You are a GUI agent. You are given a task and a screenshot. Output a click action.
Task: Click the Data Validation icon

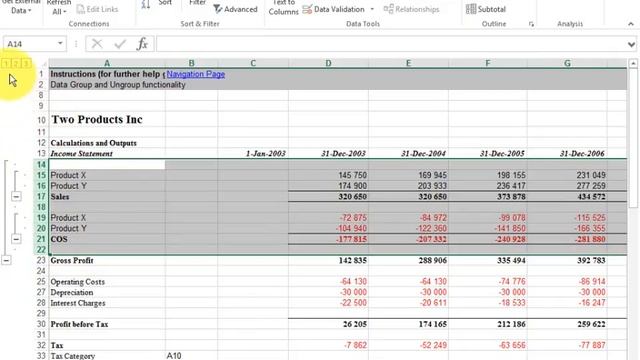[x=308, y=9]
